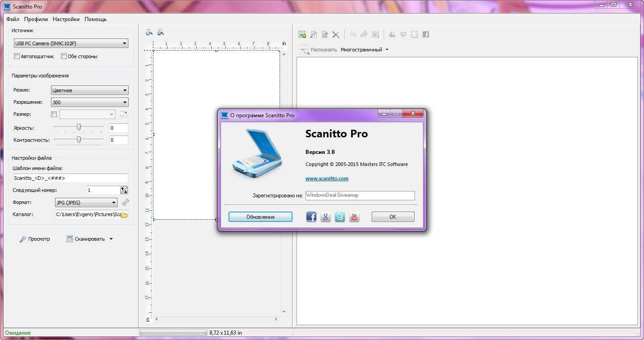Click the crop selection toolbar icon
The height and width of the screenshot is (340, 644).
pos(375,34)
